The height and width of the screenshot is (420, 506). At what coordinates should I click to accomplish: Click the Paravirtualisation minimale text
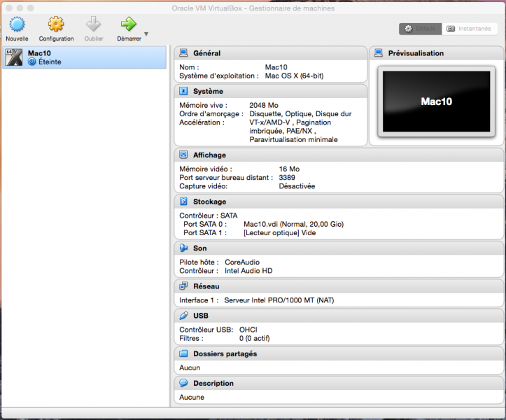pos(293,139)
